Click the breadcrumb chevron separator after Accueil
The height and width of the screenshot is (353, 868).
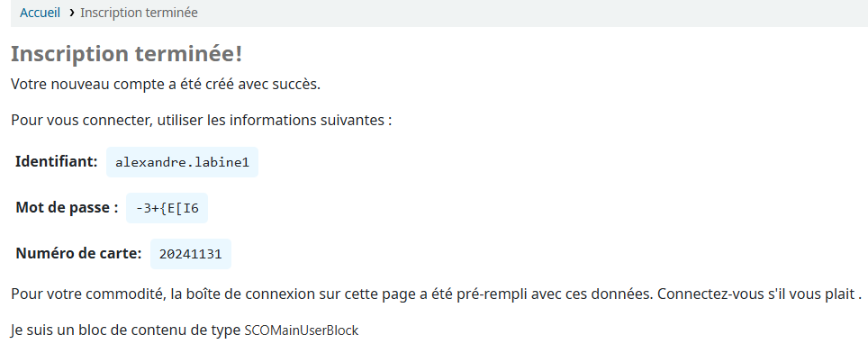point(71,13)
